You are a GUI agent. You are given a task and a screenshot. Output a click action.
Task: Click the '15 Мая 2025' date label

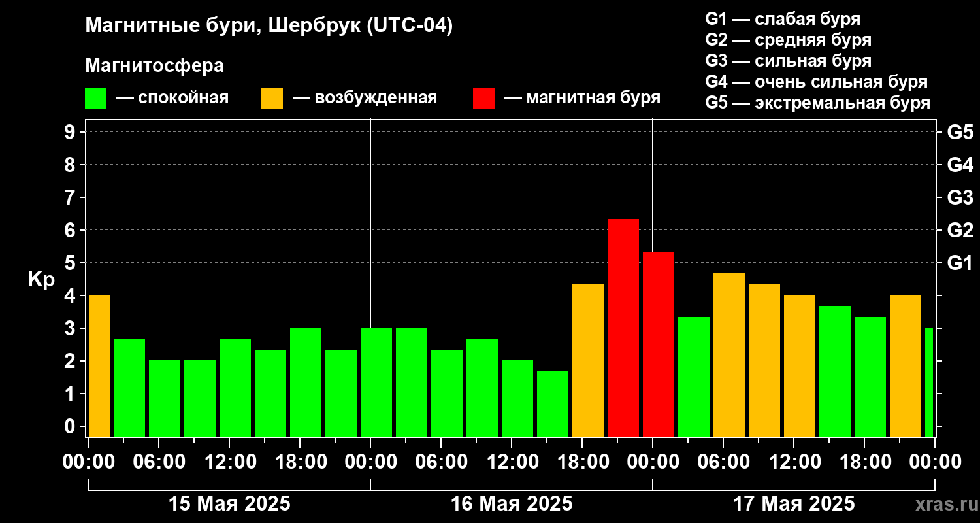[x=229, y=504]
